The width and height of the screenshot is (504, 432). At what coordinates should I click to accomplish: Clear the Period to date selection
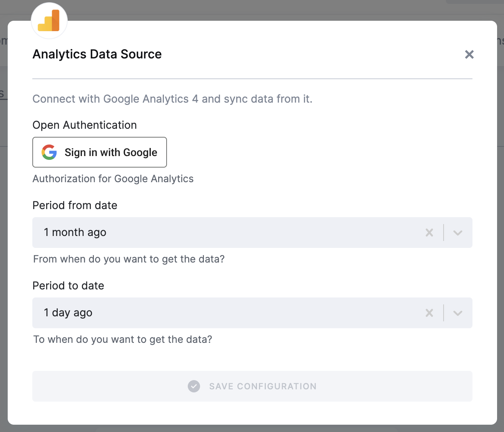point(429,313)
